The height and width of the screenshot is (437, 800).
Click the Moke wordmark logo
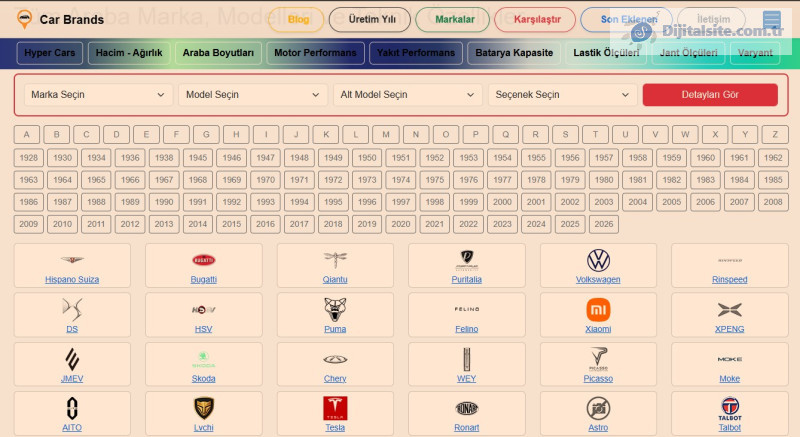pyautogui.click(x=730, y=359)
